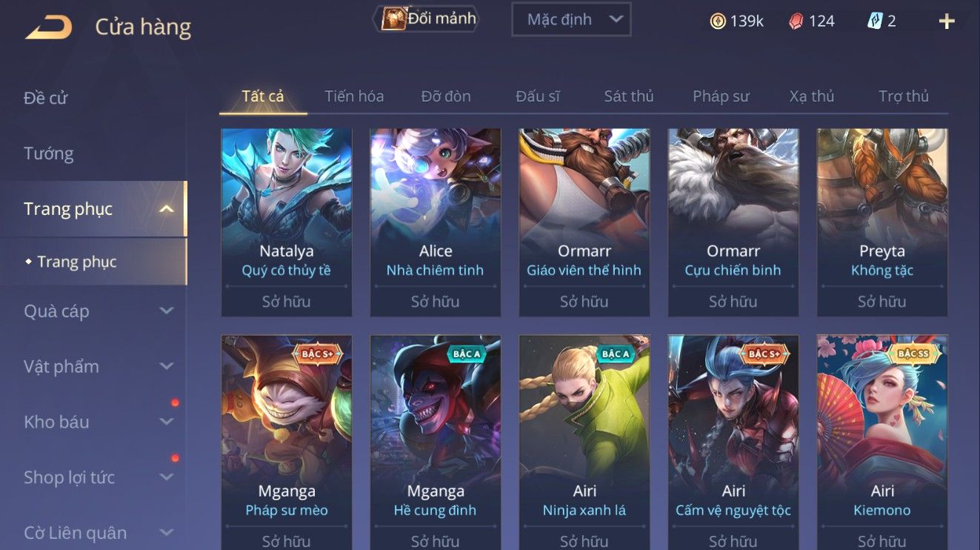Screen dimensions: 980x550
Task: Click the BẬC S+ badge on Mganga Pháp sư mèo
Action: (318, 354)
